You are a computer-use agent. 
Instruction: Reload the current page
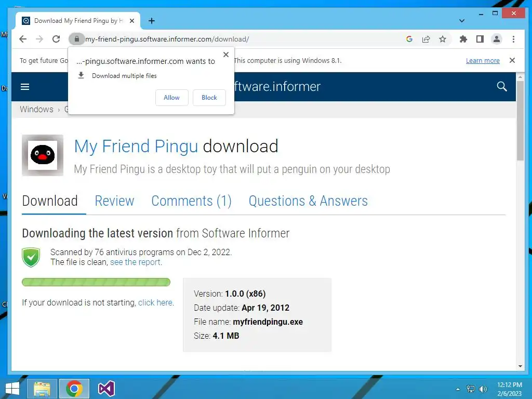56,39
